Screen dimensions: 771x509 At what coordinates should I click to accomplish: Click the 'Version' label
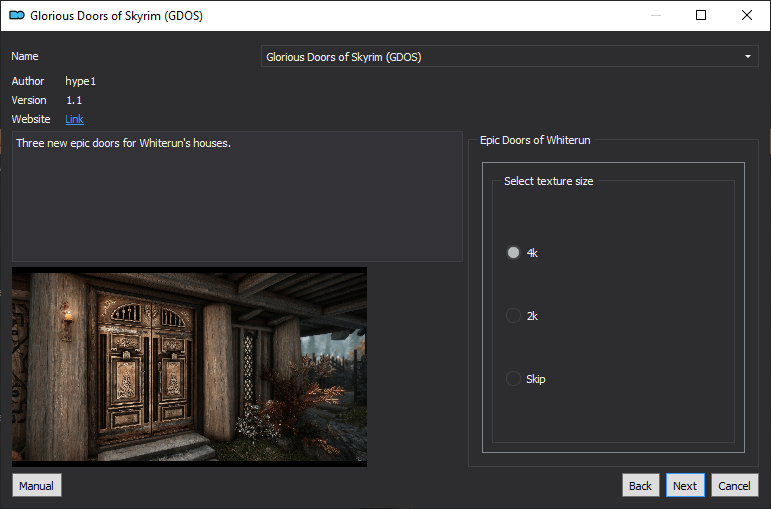(29, 100)
